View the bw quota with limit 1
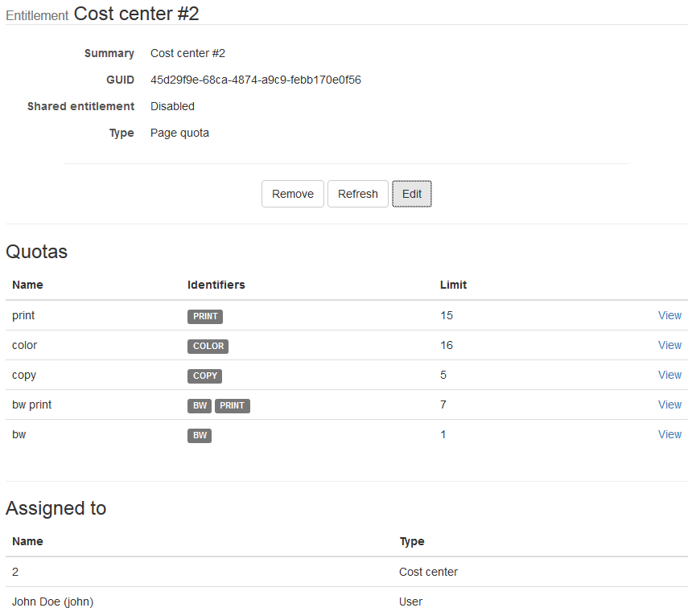The height and width of the screenshot is (616, 696). (x=669, y=434)
